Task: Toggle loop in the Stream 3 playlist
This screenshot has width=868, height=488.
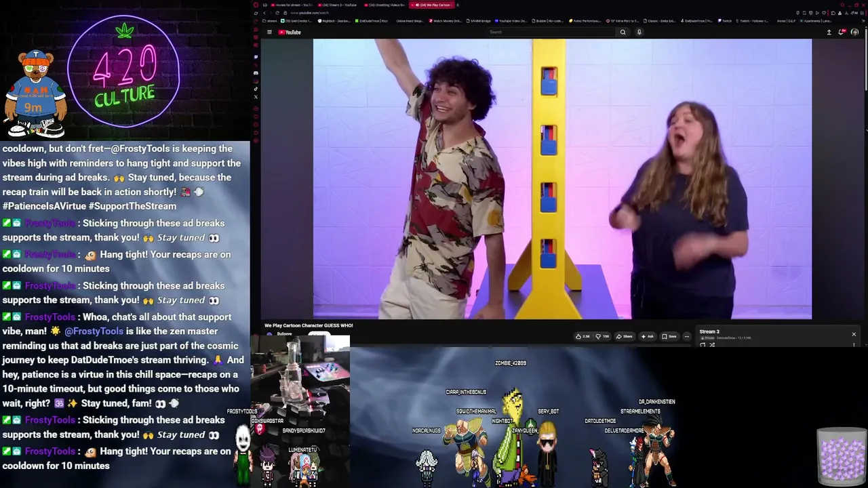Action: pos(703,345)
